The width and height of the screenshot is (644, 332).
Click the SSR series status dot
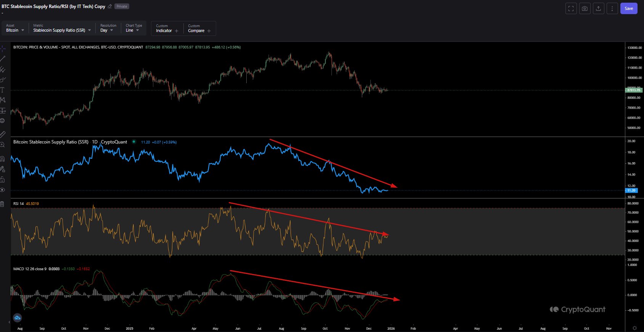pos(134,142)
